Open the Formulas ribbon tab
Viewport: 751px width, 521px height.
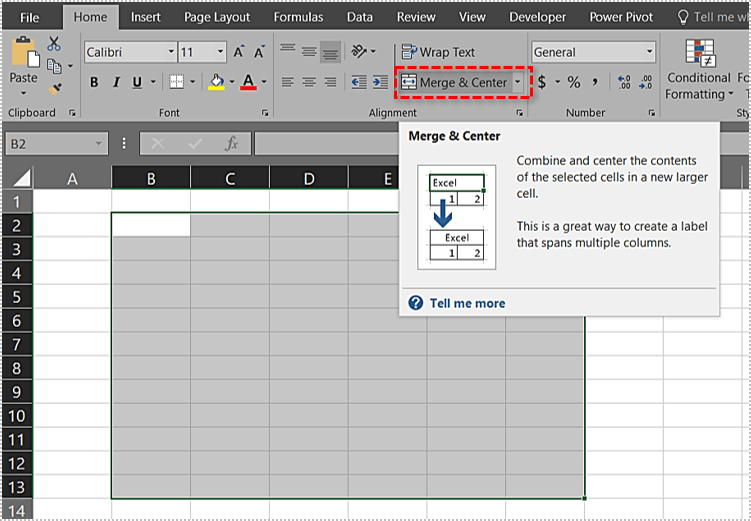(x=296, y=17)
